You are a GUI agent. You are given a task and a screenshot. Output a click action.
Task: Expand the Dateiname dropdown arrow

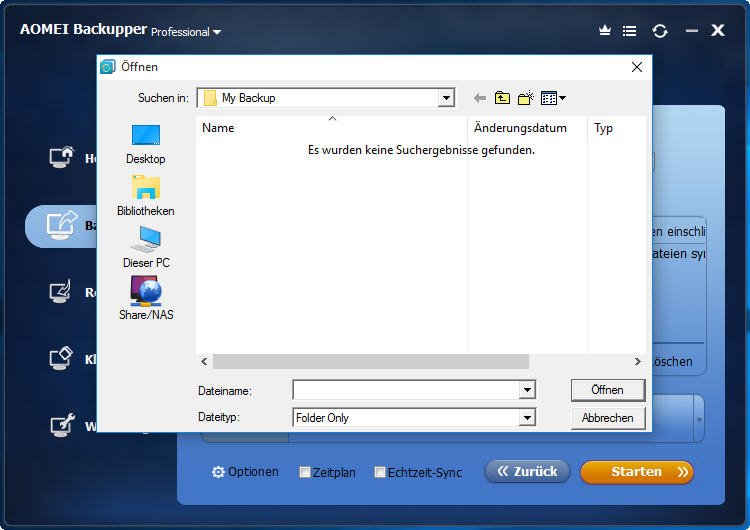(527, 390)
